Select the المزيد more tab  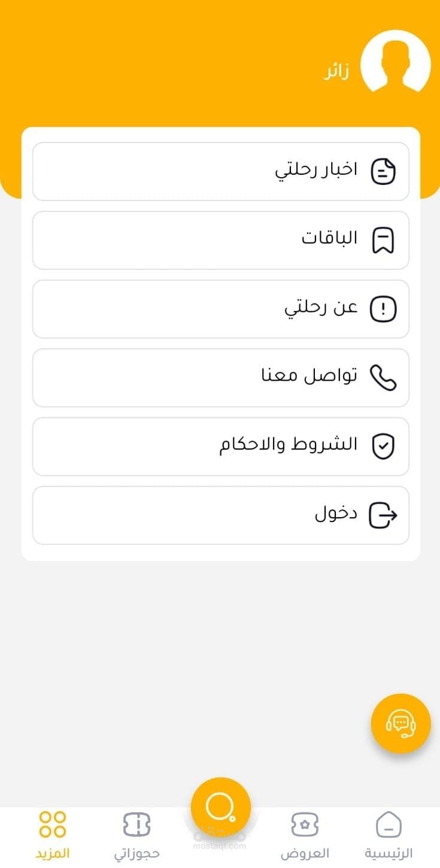(x=52, y=835)
